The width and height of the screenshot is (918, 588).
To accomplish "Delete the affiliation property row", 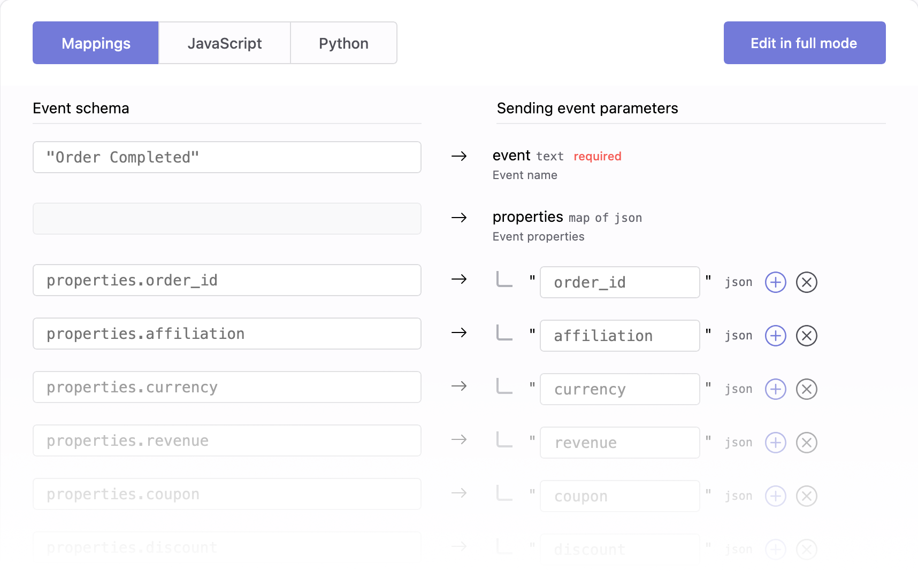I will (x=806, y=336).
